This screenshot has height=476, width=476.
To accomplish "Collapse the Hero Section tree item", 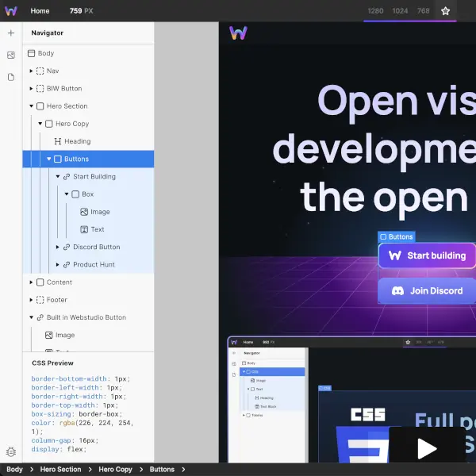I will [31, 106].
